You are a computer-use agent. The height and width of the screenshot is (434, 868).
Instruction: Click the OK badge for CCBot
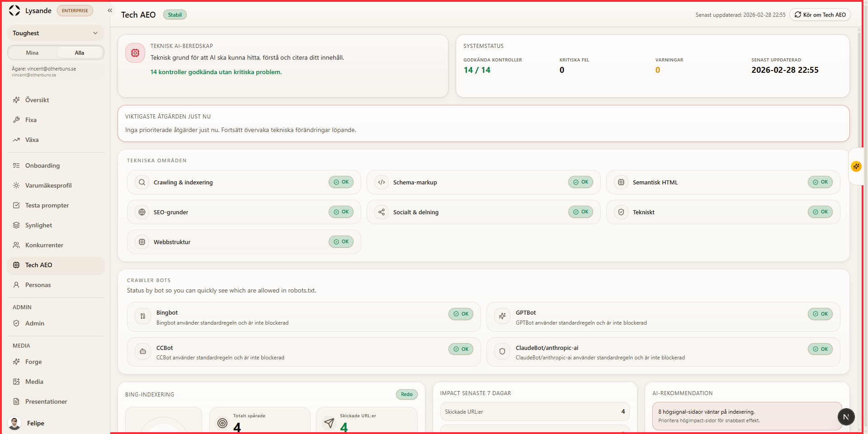coord(461,349)
